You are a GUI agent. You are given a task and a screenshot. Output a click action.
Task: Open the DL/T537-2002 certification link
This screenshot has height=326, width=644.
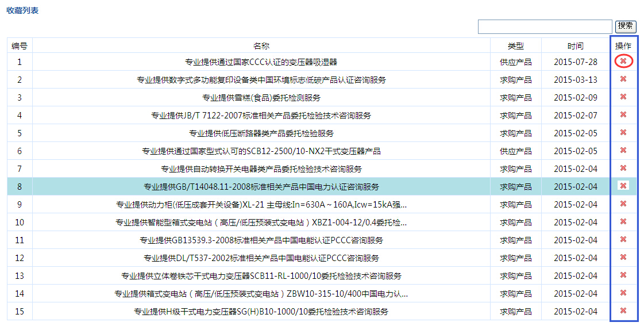(x=261, y=258)
